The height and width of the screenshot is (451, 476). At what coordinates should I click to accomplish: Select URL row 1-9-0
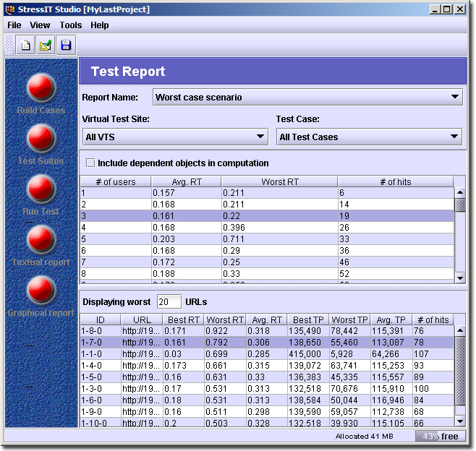[267, 411]
